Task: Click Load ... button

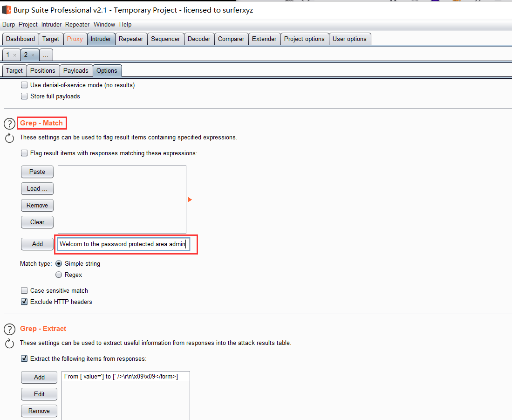Action: point(37,188)
